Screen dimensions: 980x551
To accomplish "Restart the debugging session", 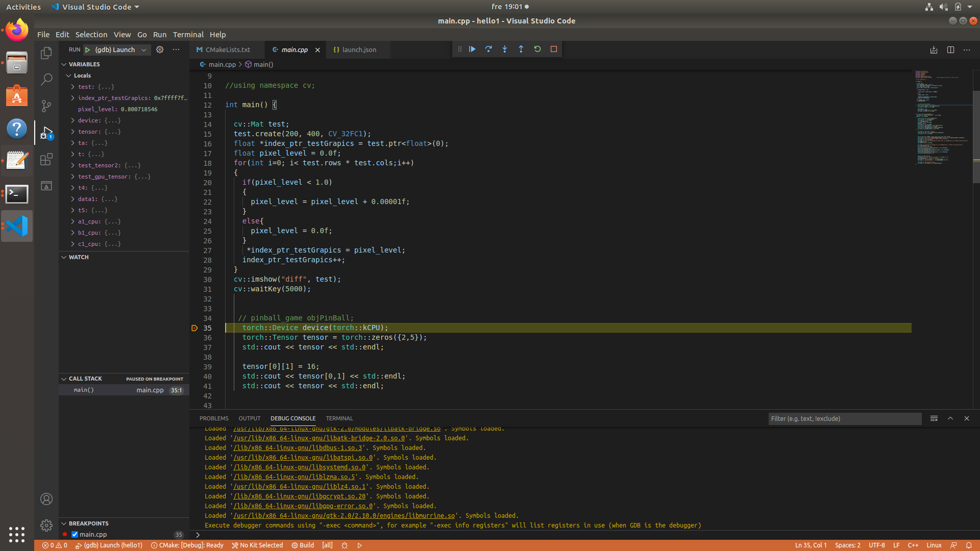I will [537, 49].
